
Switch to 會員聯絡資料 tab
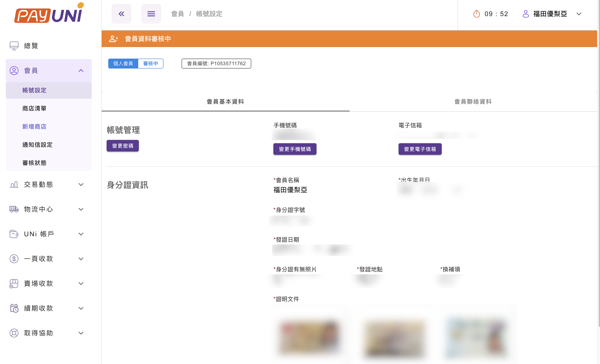tap(473, 102)
